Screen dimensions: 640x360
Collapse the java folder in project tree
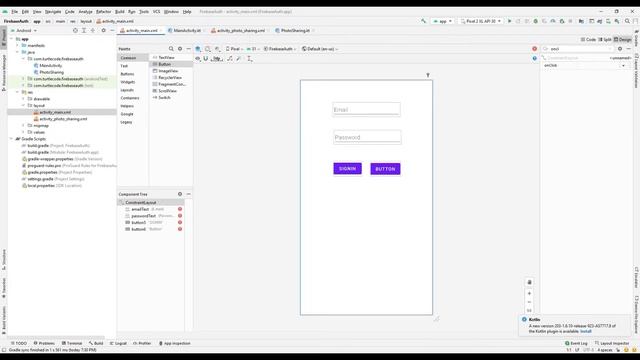(18, 52)
